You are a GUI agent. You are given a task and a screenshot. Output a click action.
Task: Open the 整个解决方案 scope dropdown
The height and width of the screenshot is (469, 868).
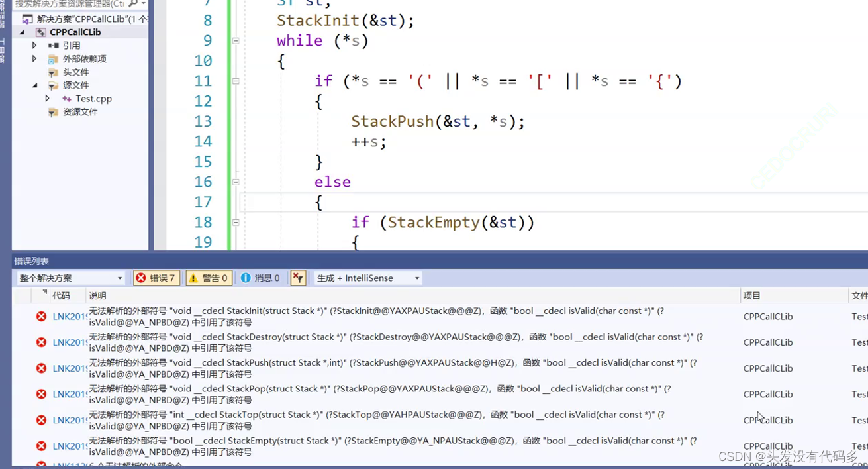pos(71,278)
